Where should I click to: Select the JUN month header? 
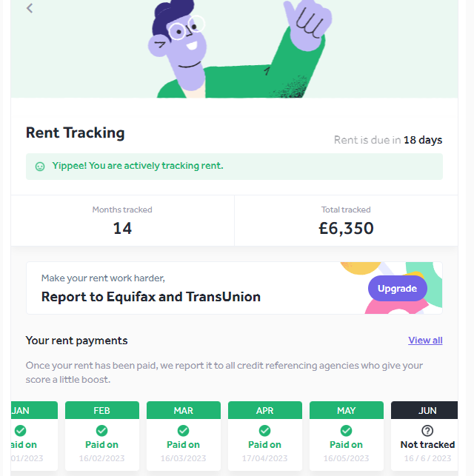(x=424, y=410)
